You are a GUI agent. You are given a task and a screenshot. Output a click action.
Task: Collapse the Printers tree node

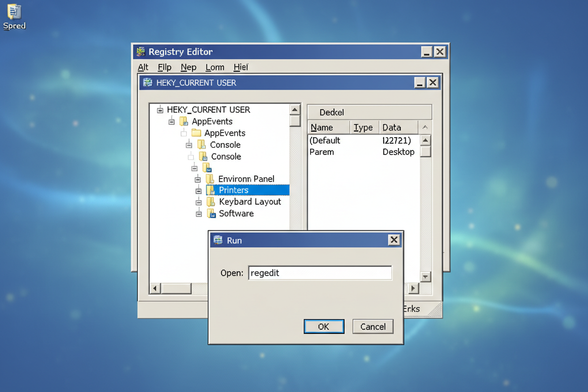point(198,191)
